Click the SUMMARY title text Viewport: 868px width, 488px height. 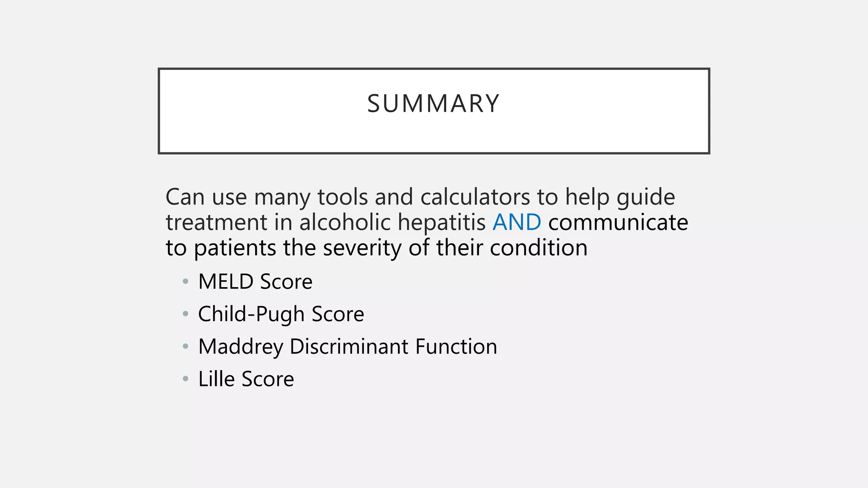coord(433,104)
